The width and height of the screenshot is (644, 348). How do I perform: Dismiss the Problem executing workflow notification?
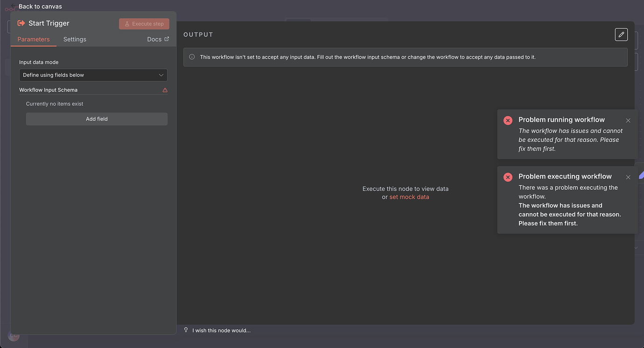click(628, 177)
